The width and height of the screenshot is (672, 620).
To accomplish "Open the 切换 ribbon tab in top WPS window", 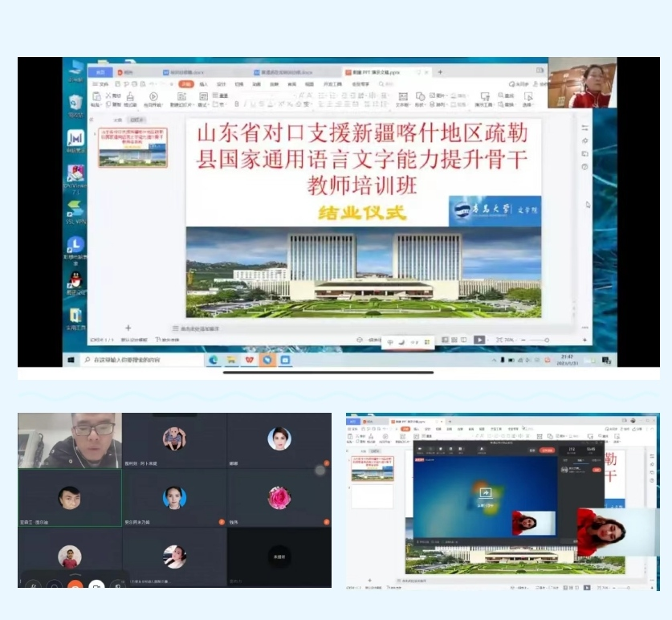I will 239,84.
